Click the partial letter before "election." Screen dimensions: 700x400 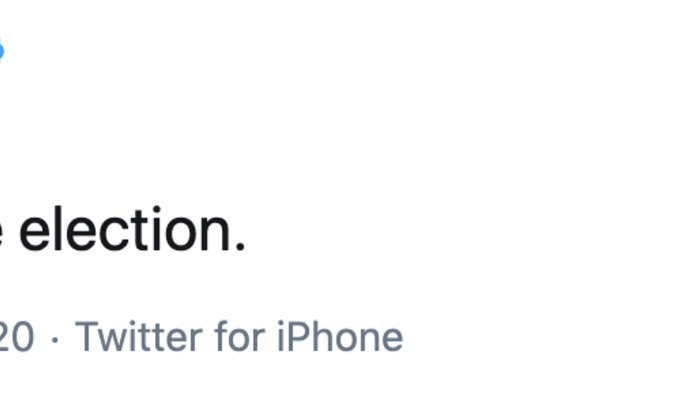pyautogui.click(x=3, y=233)
